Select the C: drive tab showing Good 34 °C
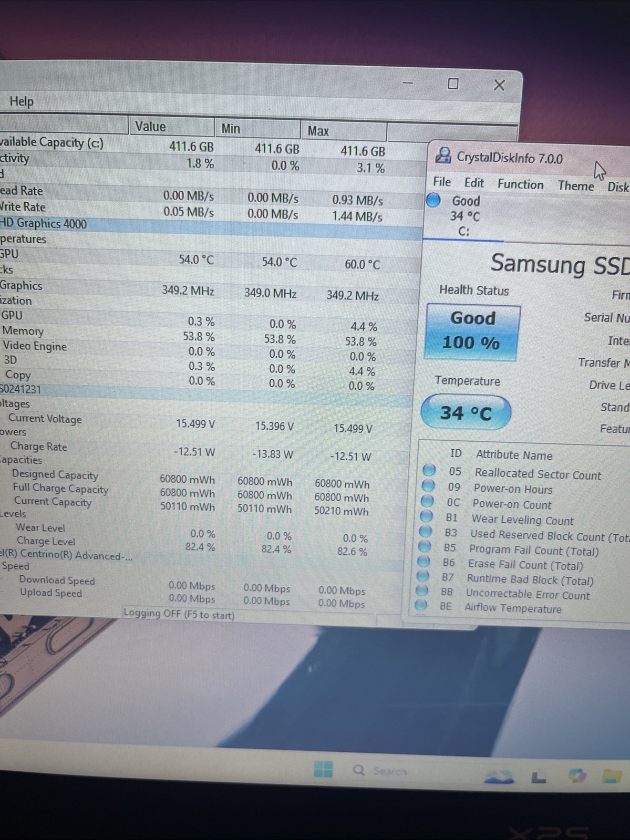630x840 pixels. pyautogui.click(x=463, y=216)
